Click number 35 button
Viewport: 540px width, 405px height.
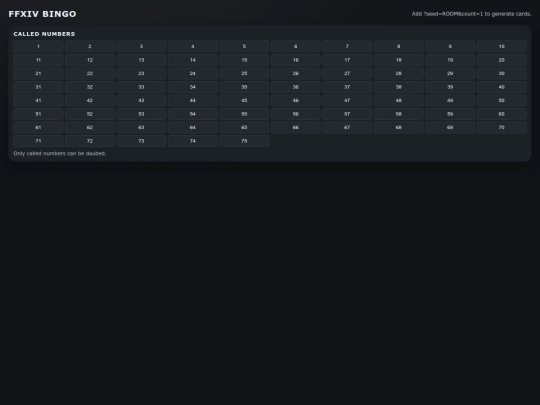click(244, 87)
